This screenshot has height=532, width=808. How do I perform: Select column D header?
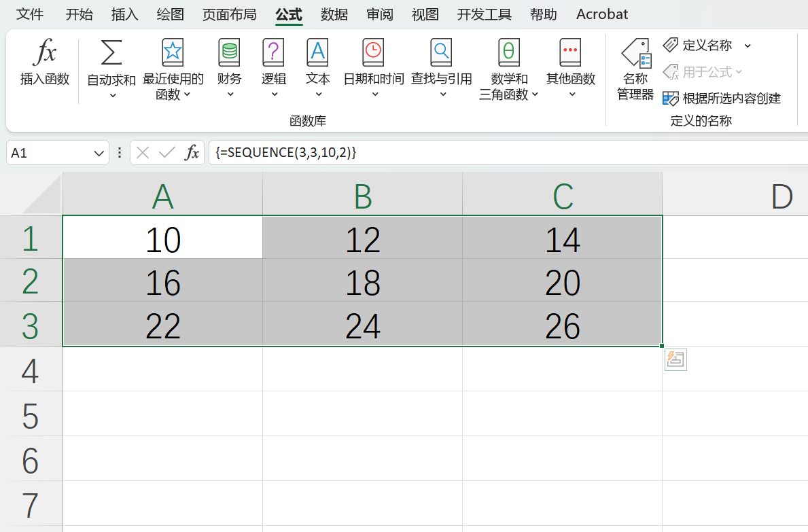click(735, 194)
